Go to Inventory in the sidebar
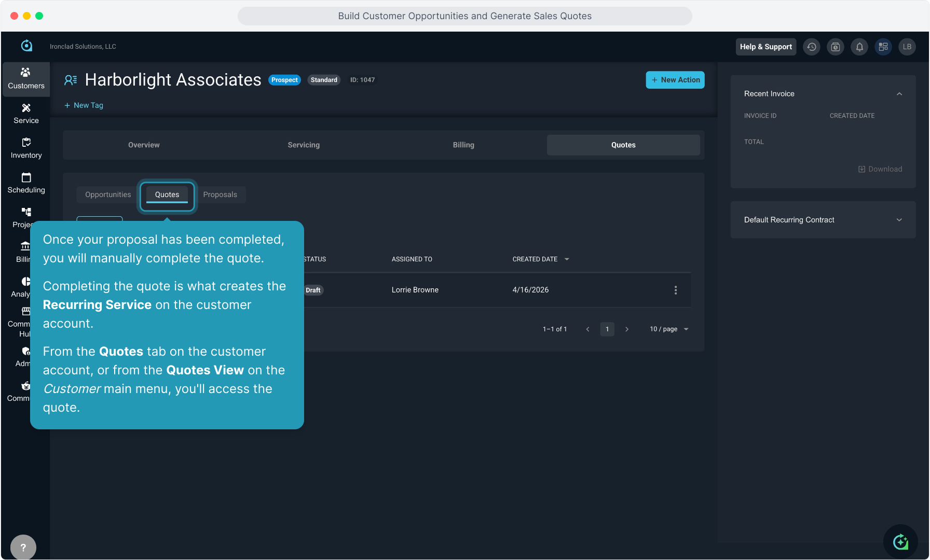 pos(26,148)
